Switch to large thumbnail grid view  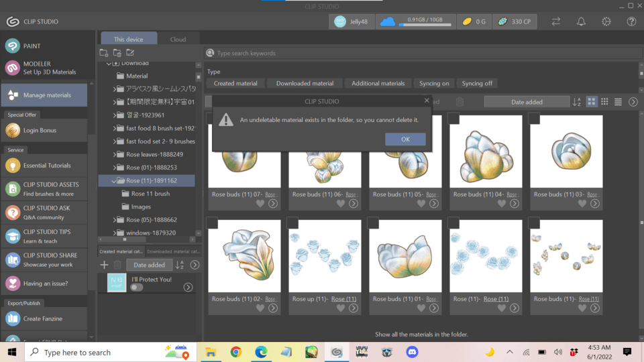pyautogui.click(x=592, y=102)
